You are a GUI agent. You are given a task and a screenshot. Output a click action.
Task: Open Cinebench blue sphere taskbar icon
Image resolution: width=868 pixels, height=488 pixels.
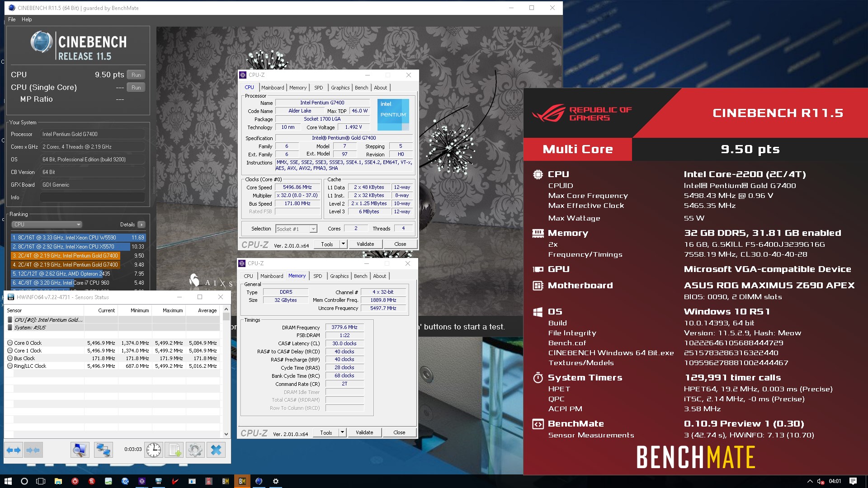[259, 481]
